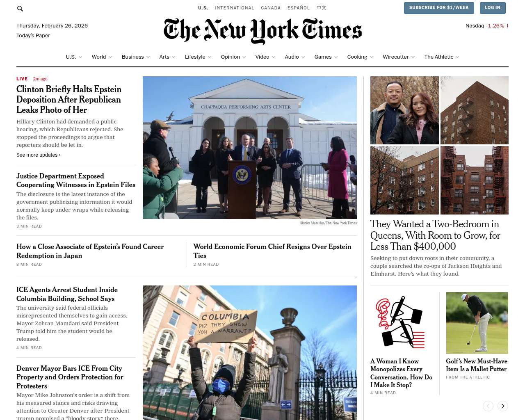Open Today's Paper link
The height and width of the screenshot is (420, 525).
33,36
